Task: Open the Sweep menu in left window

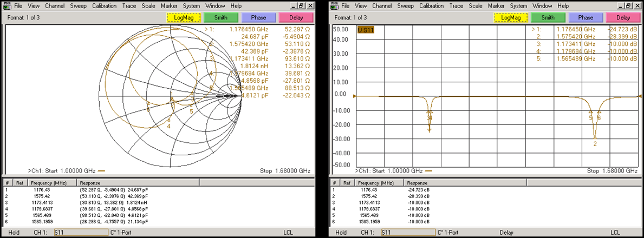Action: click(79, 6)
